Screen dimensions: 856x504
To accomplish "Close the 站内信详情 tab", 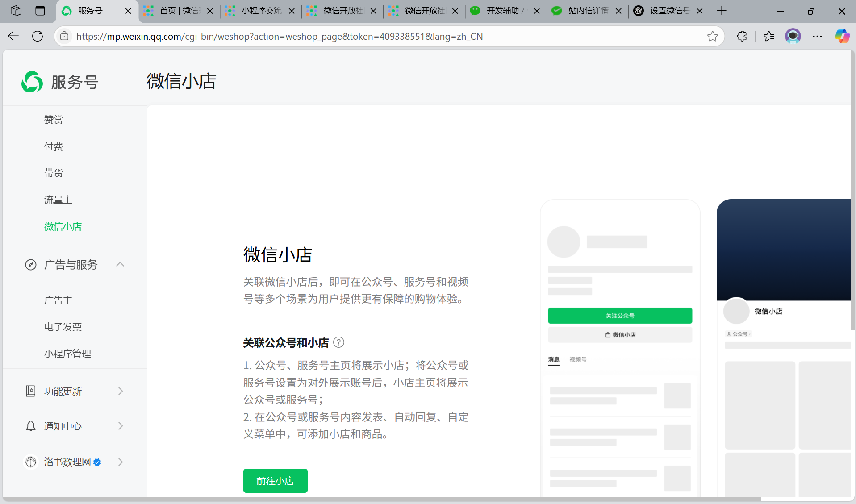I will (x=618, y=11).
